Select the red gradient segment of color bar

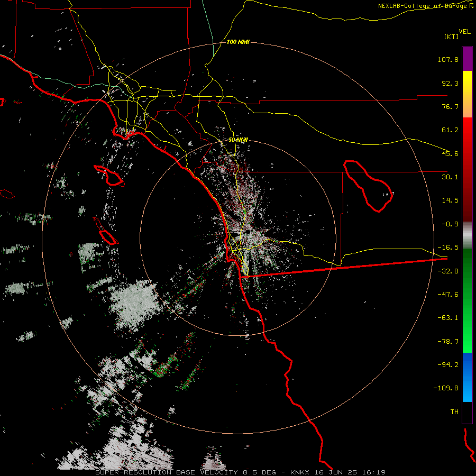click(x=467, y=169)
